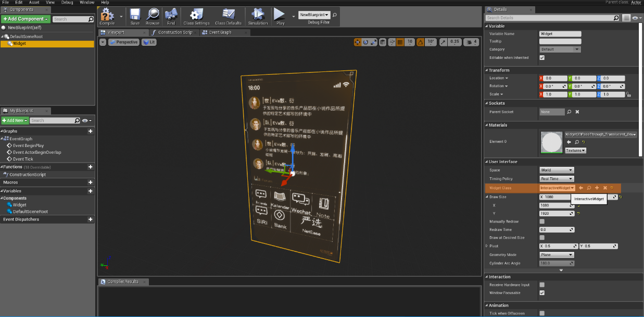Disable Window Focusable checkbox
Viewport: 644px width, 317px height.
point(541,292)
